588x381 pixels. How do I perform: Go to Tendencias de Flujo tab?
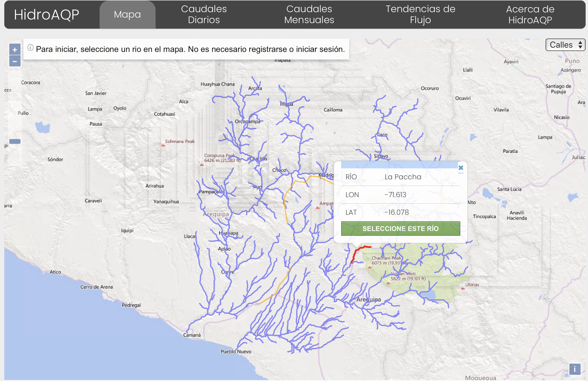click(420, 15)
